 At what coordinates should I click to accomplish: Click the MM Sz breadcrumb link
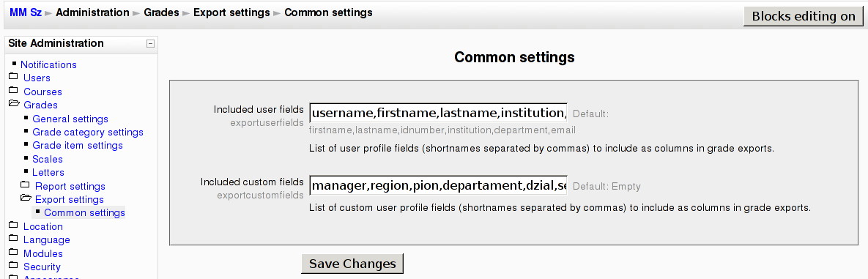(26, 12)
